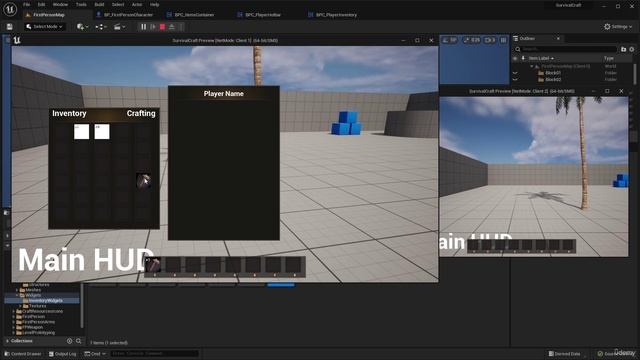Viewport: 640px width, 360px height.
Task: Click the Save current level icon
Action: point(9,27)
